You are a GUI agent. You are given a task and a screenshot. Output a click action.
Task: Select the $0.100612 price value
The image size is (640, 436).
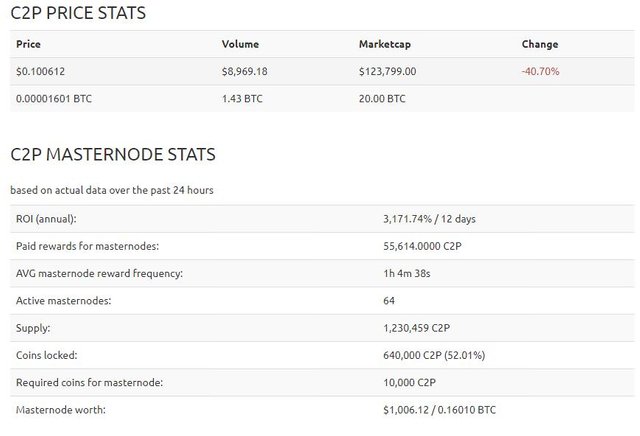tap(40, 71)
